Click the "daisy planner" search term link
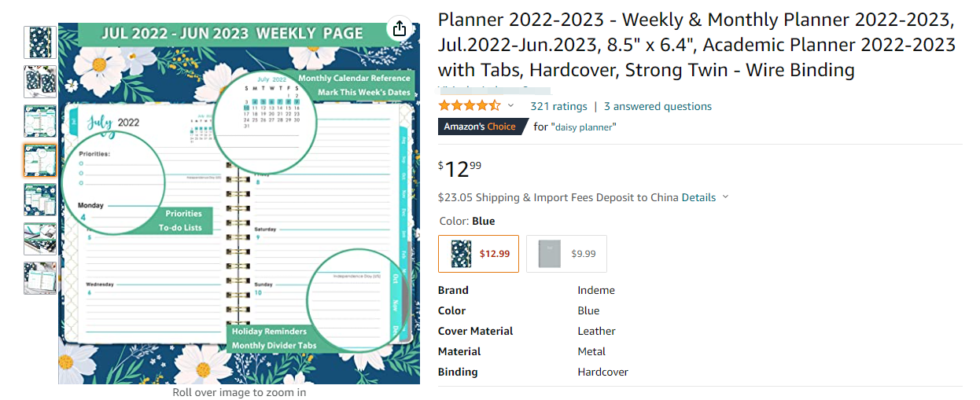980x400 pixels. (x=583, y=127)
